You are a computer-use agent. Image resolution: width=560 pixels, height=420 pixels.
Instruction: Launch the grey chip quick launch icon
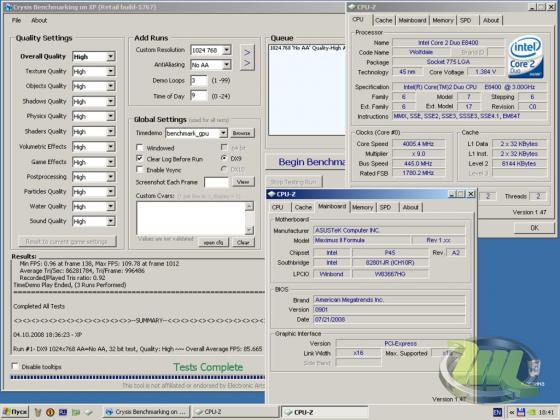[89, 412]
